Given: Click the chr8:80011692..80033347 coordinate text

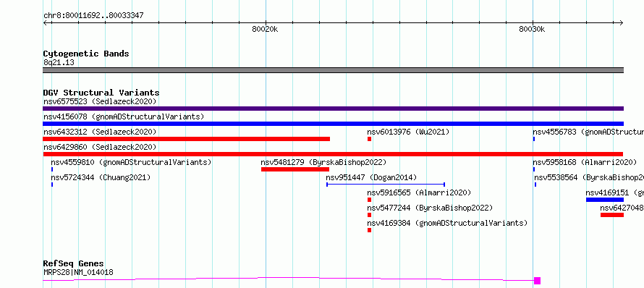Looking at the screenshot, I should [93, 16].
